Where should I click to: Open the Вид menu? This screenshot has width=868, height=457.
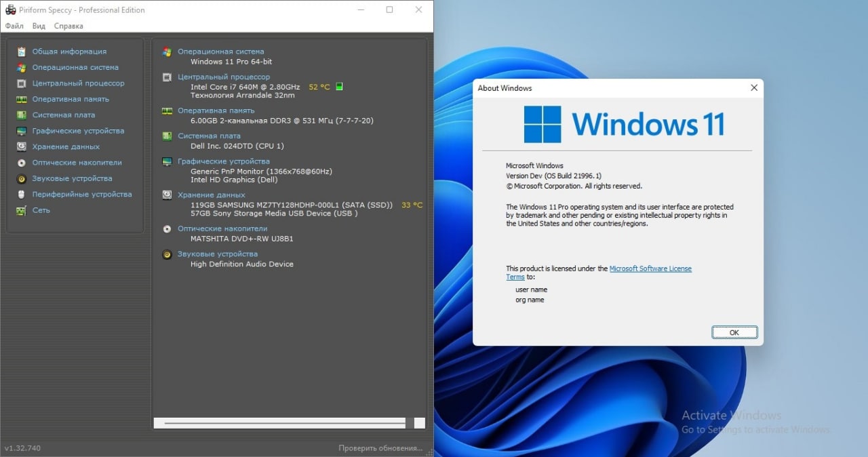(39, 26)
